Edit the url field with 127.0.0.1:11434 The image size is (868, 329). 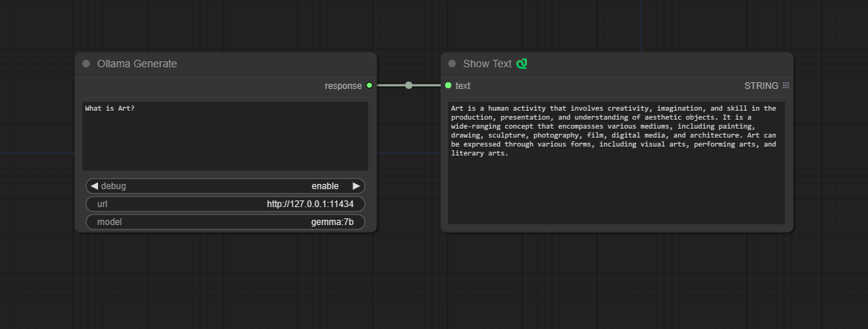(225, 204)
